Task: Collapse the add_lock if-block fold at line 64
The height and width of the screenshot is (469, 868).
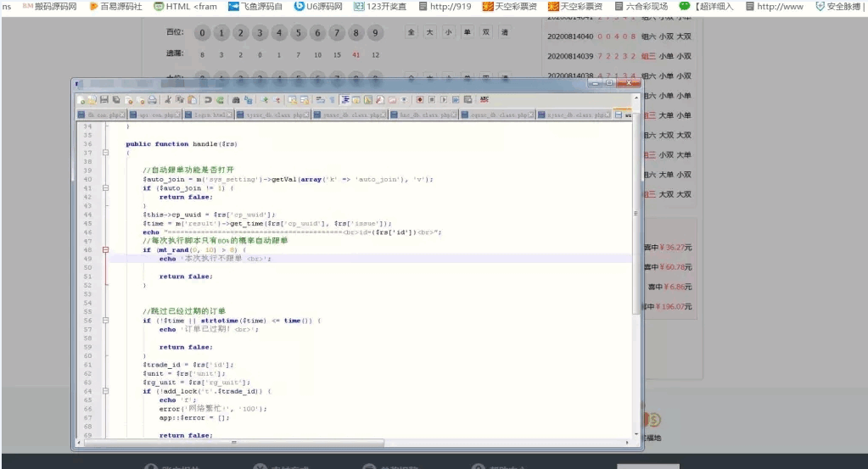Action: [105, 391]
